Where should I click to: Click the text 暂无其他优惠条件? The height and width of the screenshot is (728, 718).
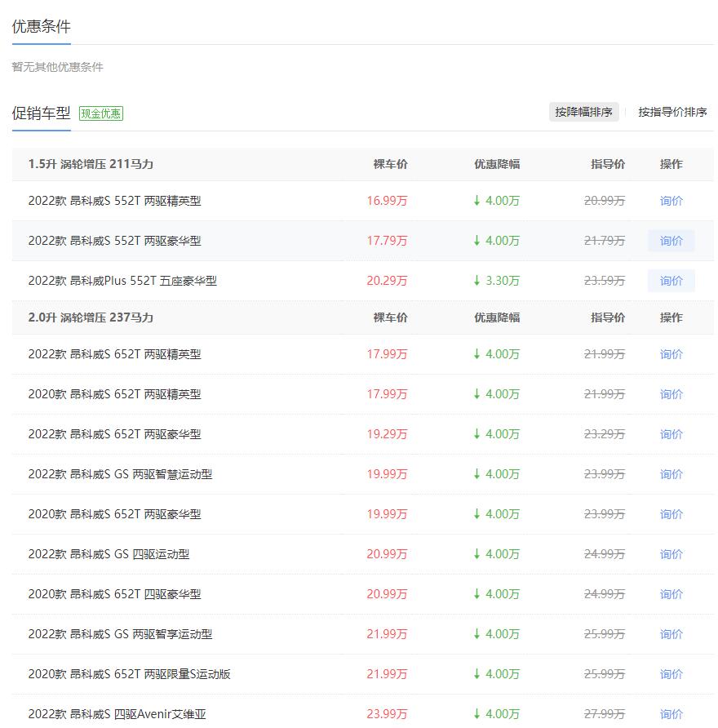[58, 67]
